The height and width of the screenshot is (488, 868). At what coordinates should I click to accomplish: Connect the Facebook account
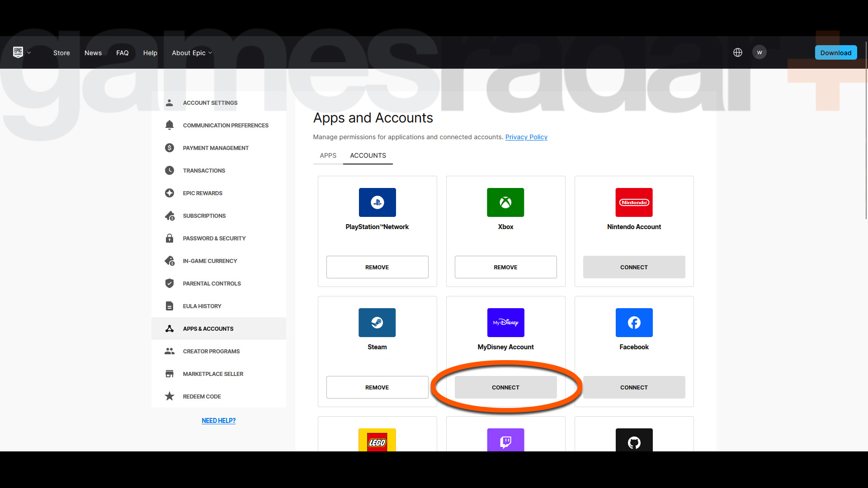634,387
